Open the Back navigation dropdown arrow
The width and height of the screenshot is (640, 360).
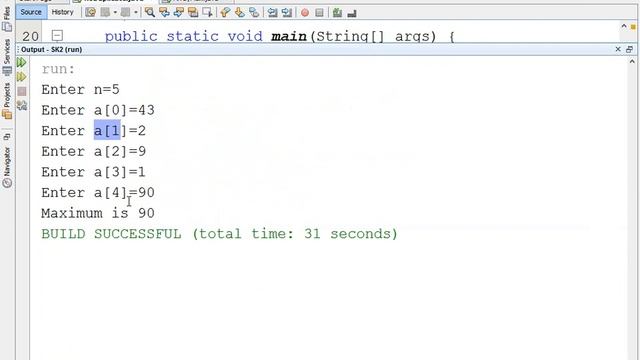[x=115, y=13]
